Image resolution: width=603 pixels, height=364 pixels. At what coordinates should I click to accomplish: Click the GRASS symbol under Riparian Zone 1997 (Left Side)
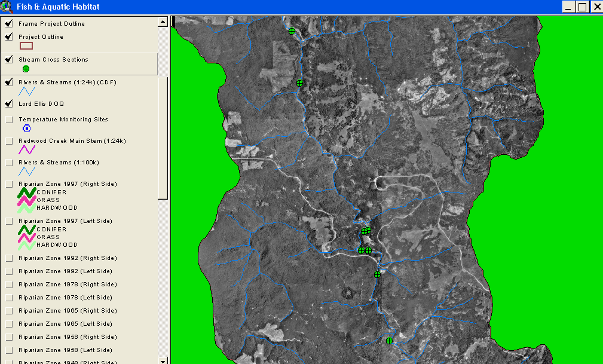(26, 237)
